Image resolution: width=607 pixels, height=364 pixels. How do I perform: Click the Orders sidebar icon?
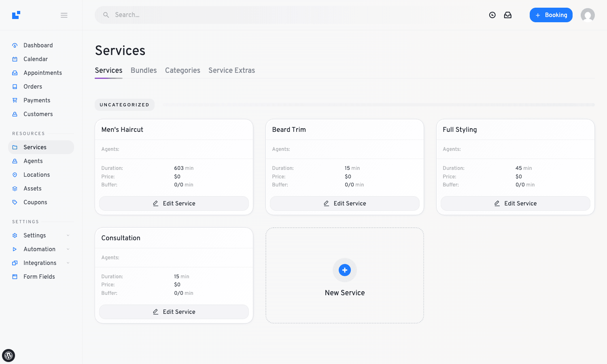click(15, 87)
